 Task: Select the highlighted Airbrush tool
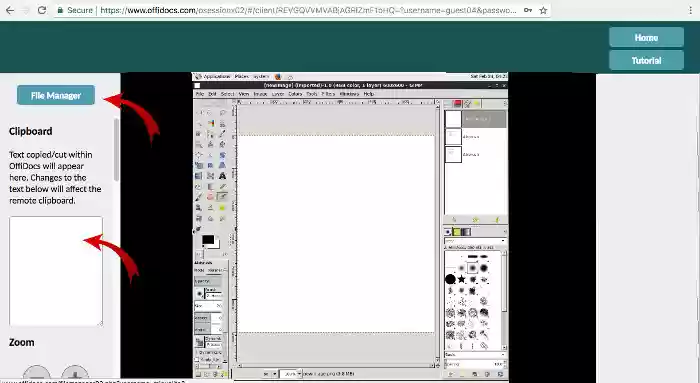(x=222, y=197)
